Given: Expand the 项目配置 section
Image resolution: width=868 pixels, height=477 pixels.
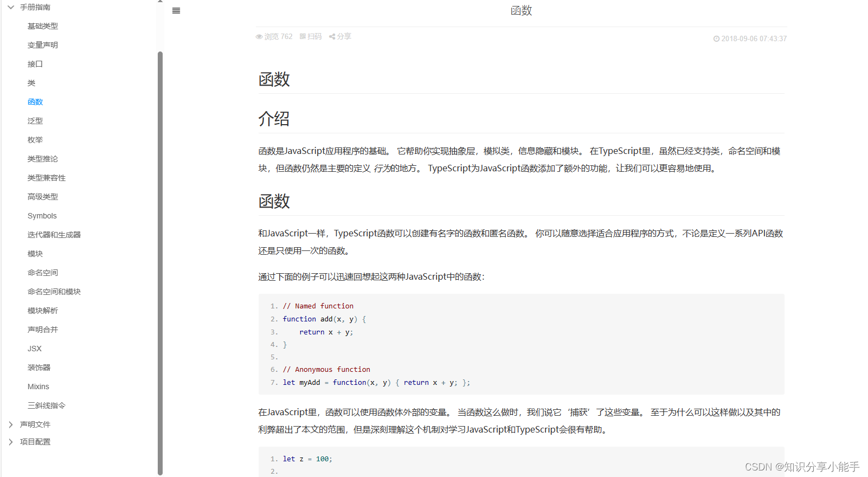Looking at the screenshot, I should click(11, 442).
